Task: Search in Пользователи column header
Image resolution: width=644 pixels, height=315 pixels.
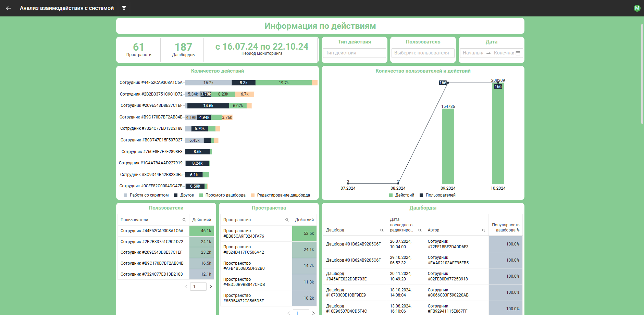Action: [184, 220]
